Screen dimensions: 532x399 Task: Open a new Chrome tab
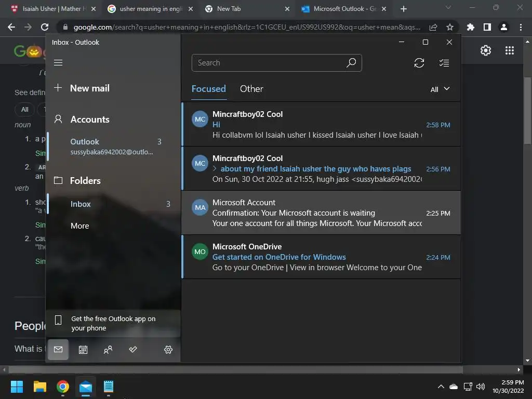403,9
